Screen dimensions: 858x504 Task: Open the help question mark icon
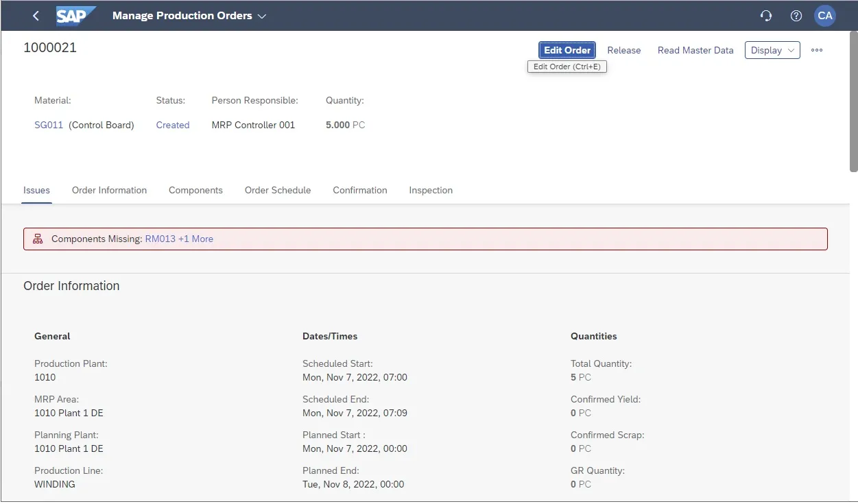pos(796,16)
